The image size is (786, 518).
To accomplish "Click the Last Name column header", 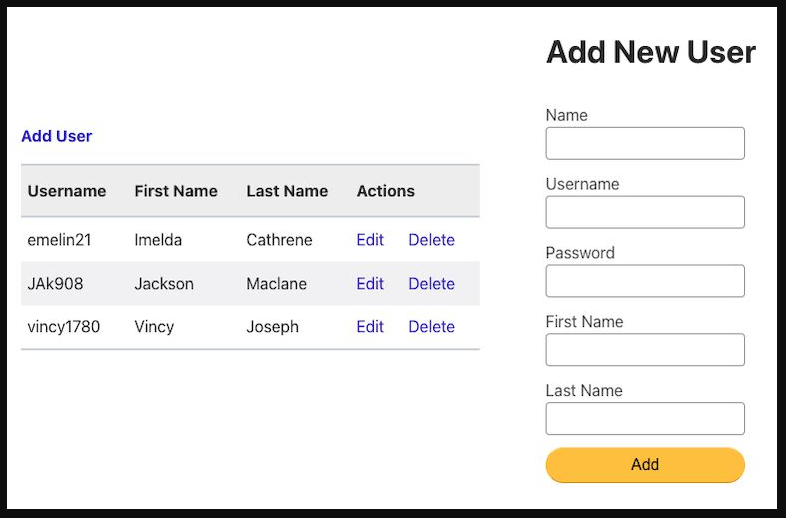I will (287, 191).
